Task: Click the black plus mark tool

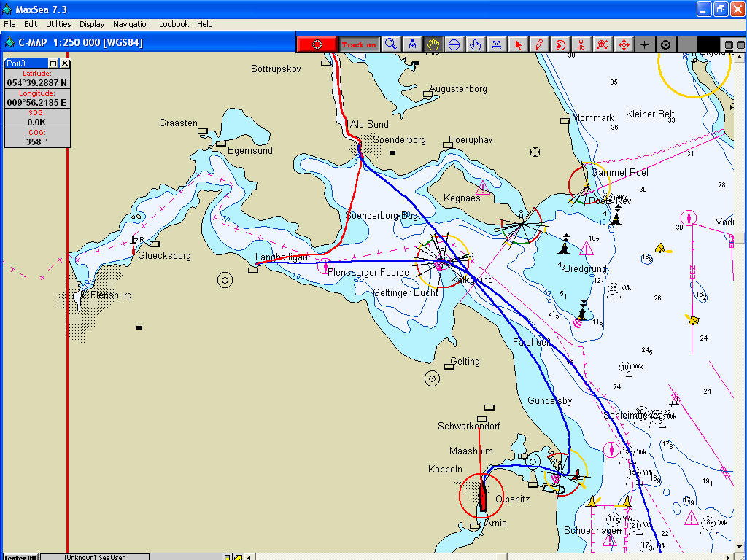Action: (x=645, y=44)
